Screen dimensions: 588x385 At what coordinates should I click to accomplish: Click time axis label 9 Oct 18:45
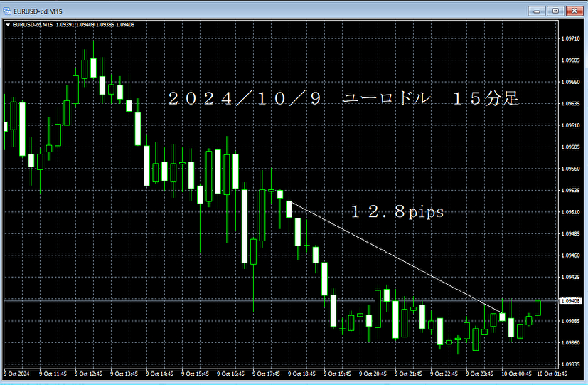click(x=302, y=374)
